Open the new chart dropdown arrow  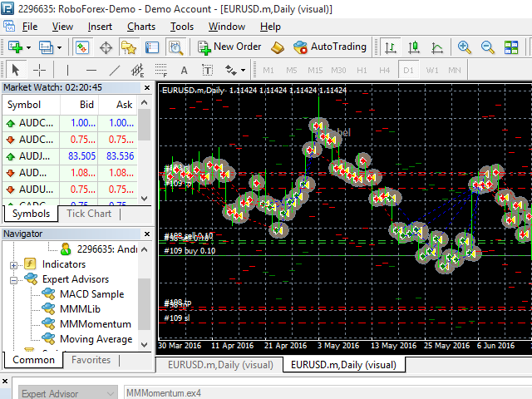coord(28,47)
